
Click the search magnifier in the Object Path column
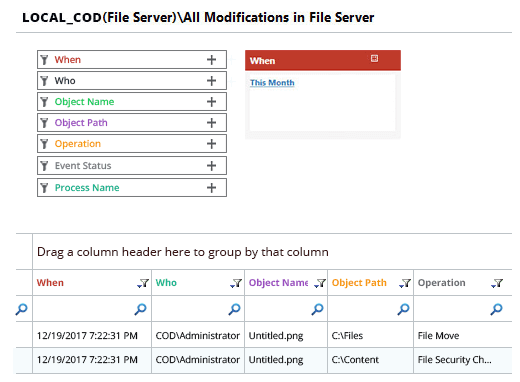pyautogui.click(x=403, y=309)
